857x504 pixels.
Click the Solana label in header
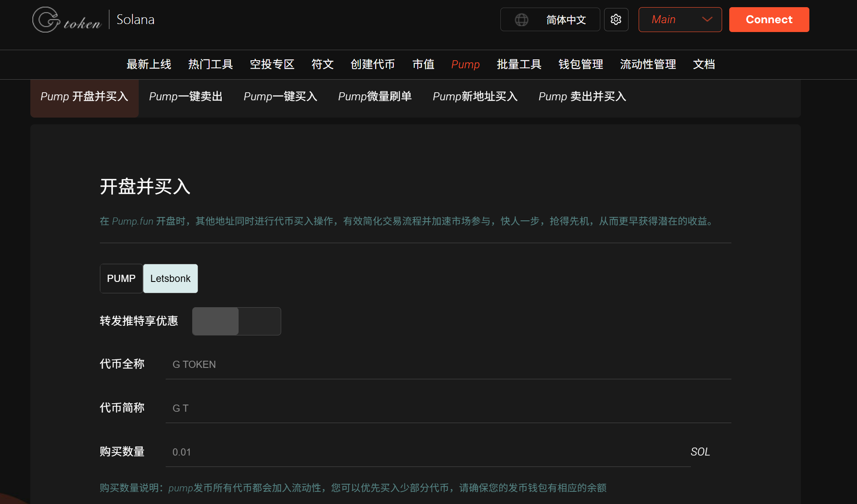pos(135,19)
